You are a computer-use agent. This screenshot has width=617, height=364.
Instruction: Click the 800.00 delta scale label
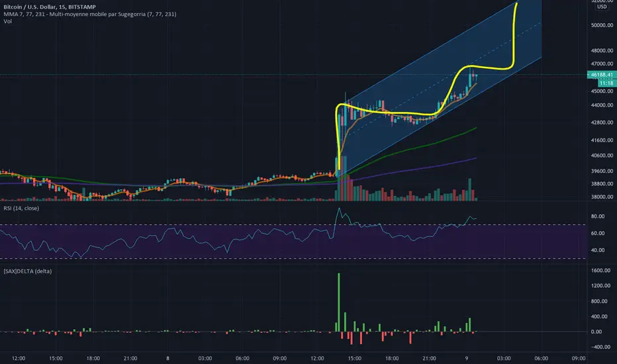(x=599, y=301)
